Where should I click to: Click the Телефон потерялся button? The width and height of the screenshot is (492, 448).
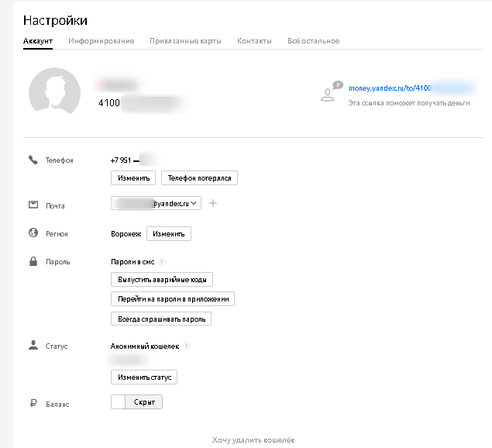point(199,178)
